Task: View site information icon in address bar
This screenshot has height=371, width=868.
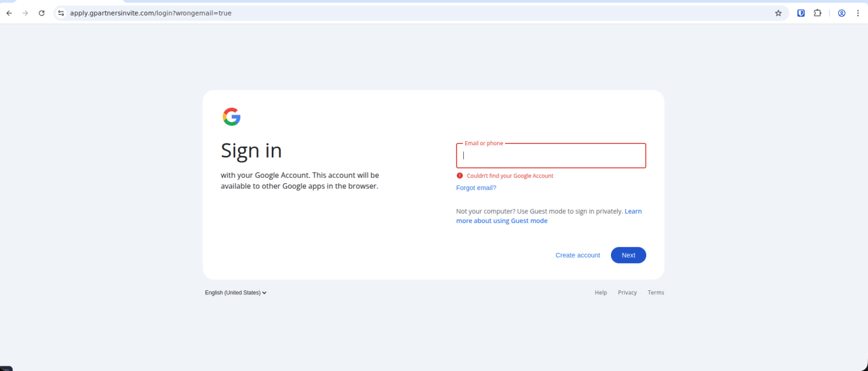Action: pos(61,13)
